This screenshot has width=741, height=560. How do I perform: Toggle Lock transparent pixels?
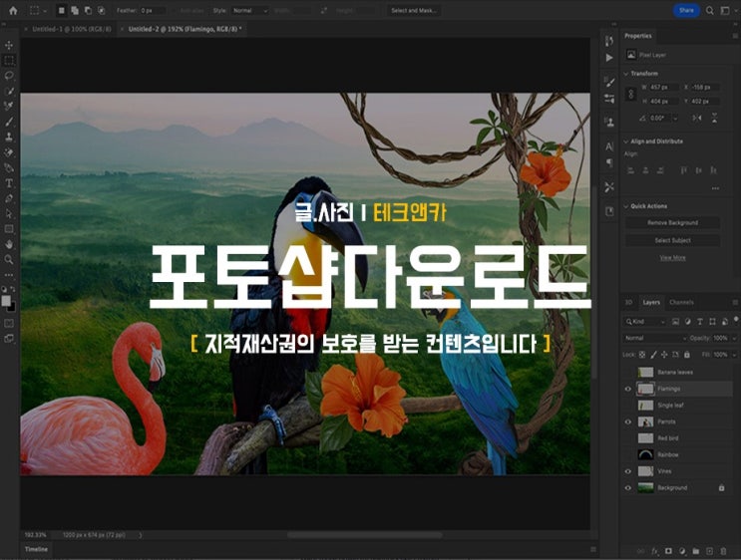[642, 355]
